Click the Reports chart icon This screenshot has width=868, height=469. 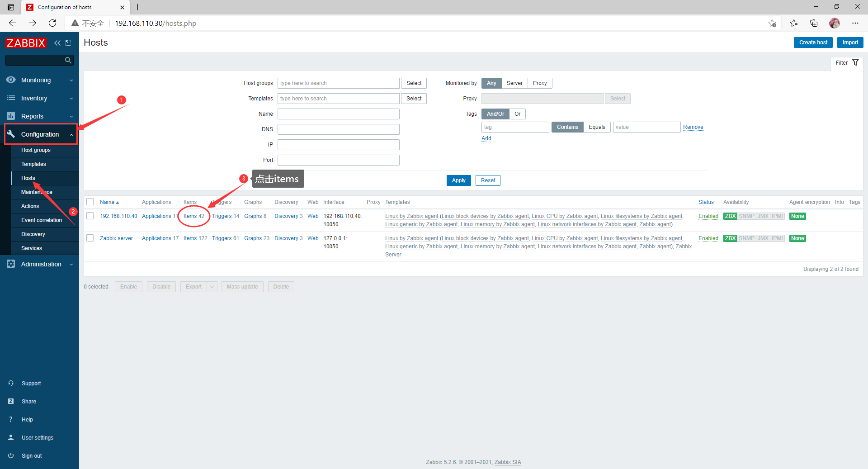(x=11, y=116)
